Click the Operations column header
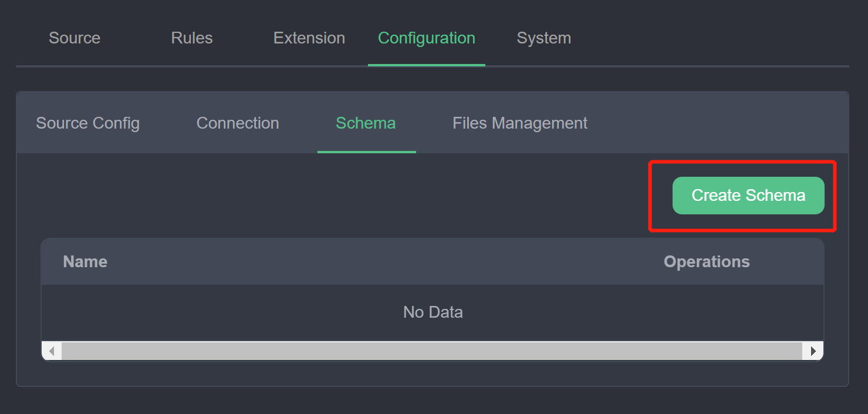 pyautogui.click(x=707, y=262)
